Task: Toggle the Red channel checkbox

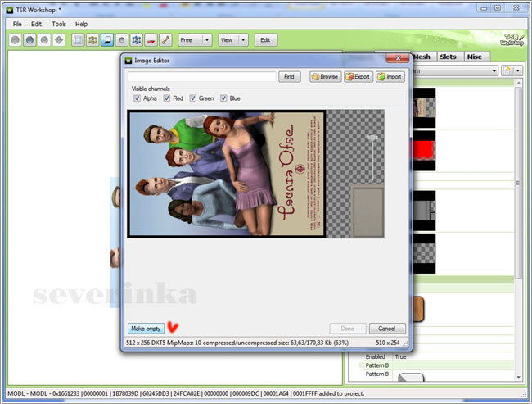Action: tap(167, 98)
